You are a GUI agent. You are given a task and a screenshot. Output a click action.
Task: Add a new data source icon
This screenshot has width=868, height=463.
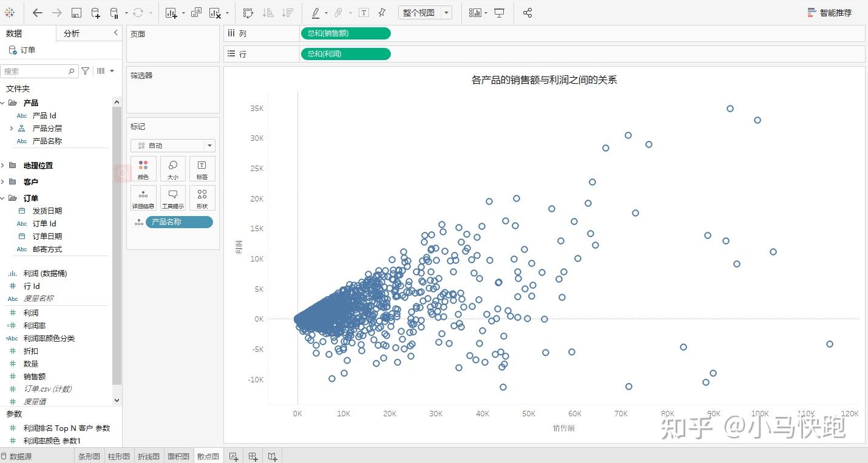pyautogui.click(x=95, y=13)
